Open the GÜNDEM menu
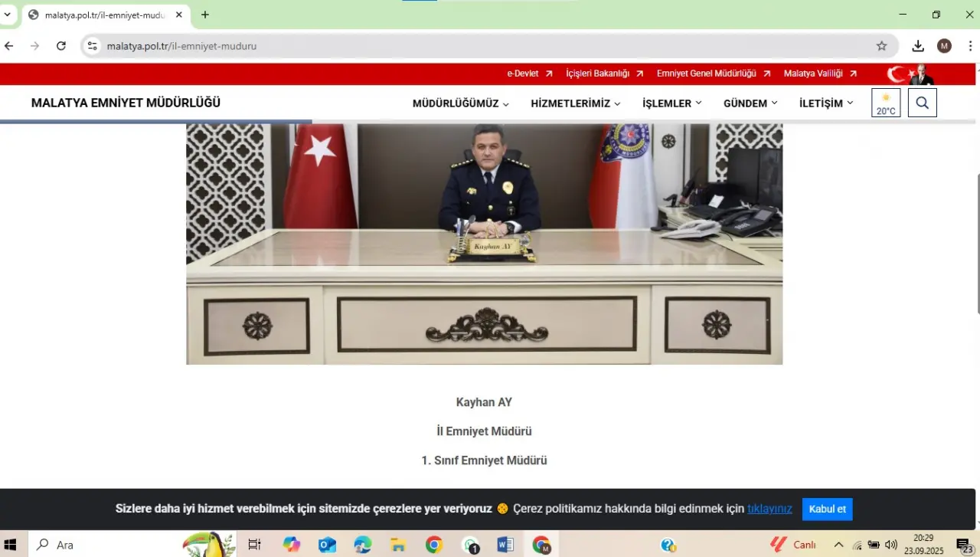Screen dimensions: 980x557 (x=750, y=103)
